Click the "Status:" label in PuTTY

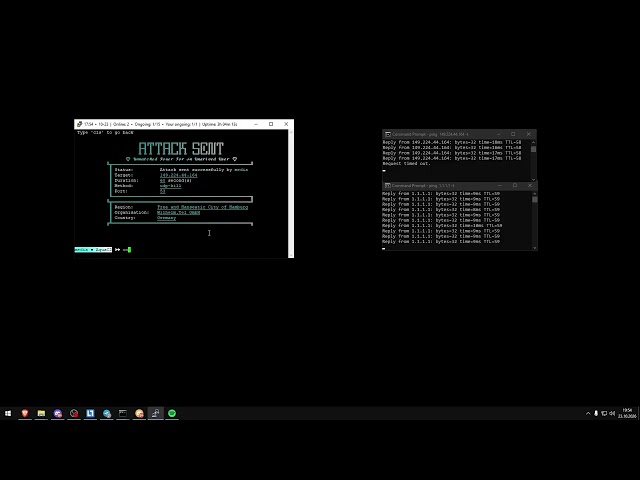pos(124,170)
